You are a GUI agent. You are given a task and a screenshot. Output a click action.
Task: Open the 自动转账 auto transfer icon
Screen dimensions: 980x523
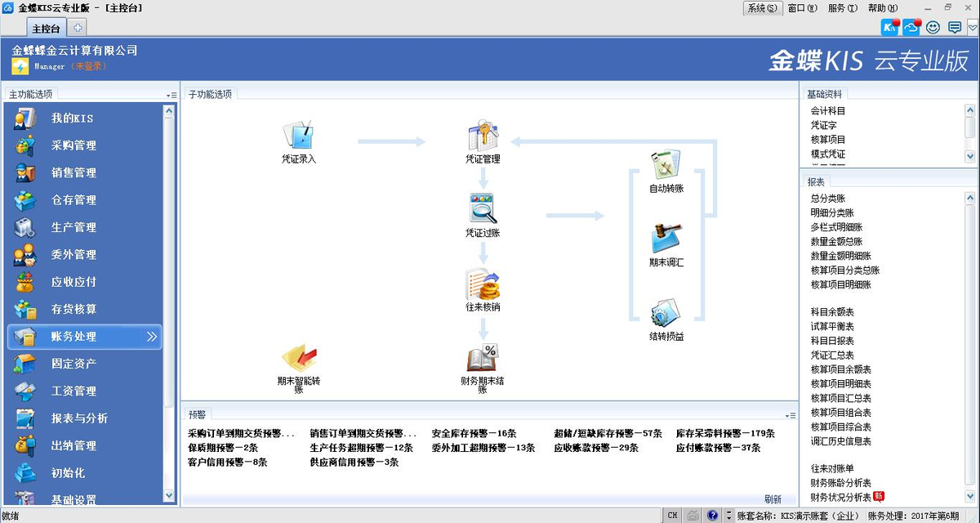[x=666, y=165]
